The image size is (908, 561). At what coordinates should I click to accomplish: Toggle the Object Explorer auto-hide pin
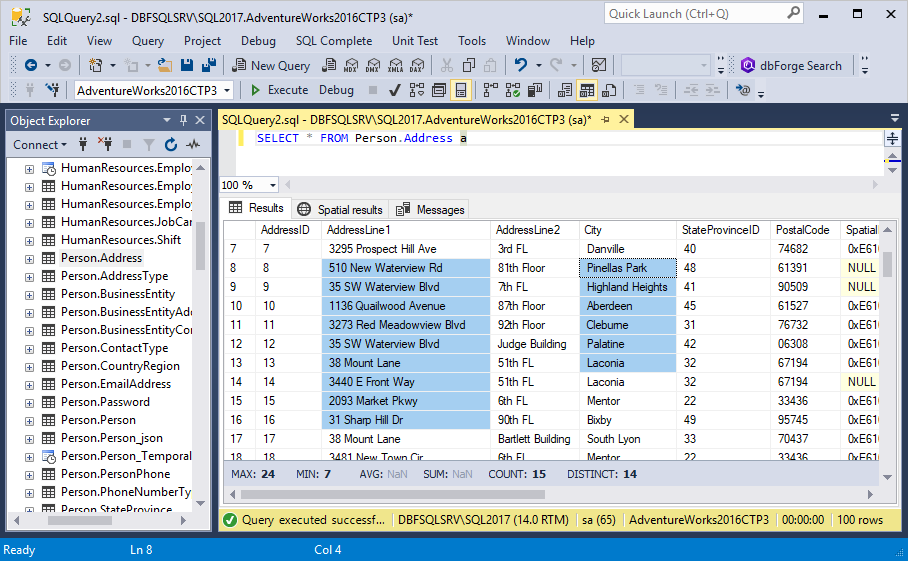[184, 120]
